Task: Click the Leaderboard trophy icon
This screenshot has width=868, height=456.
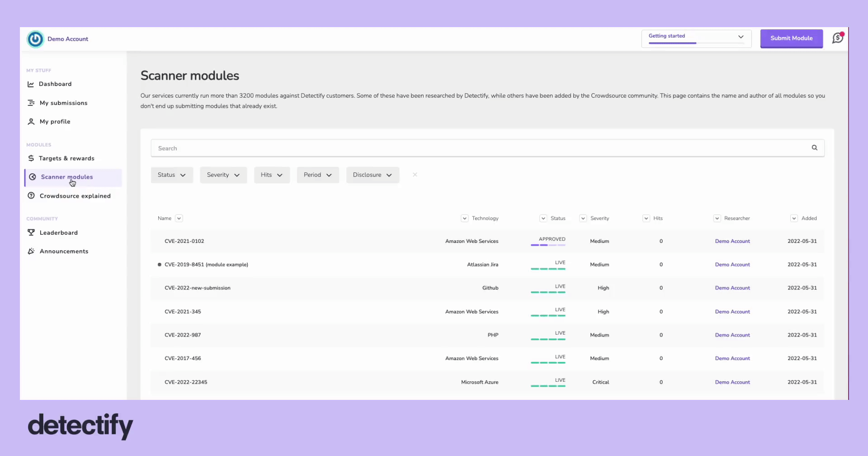Action: [x=31, y=233]
